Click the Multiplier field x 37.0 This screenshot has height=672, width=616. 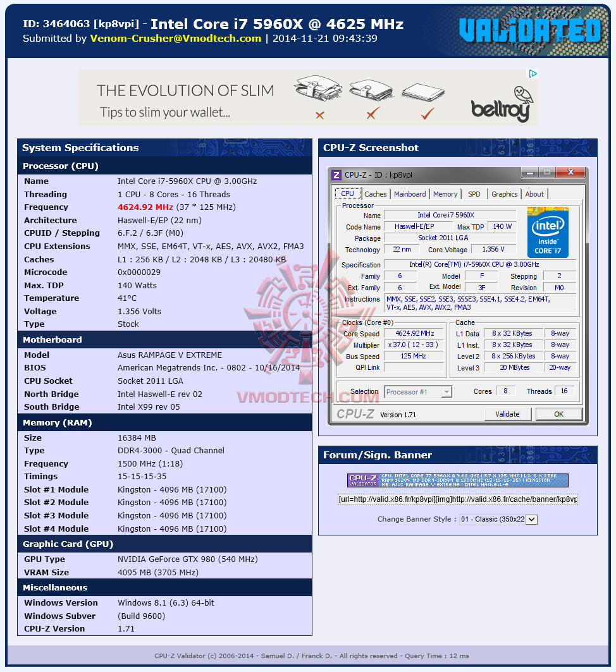(414, 345)
